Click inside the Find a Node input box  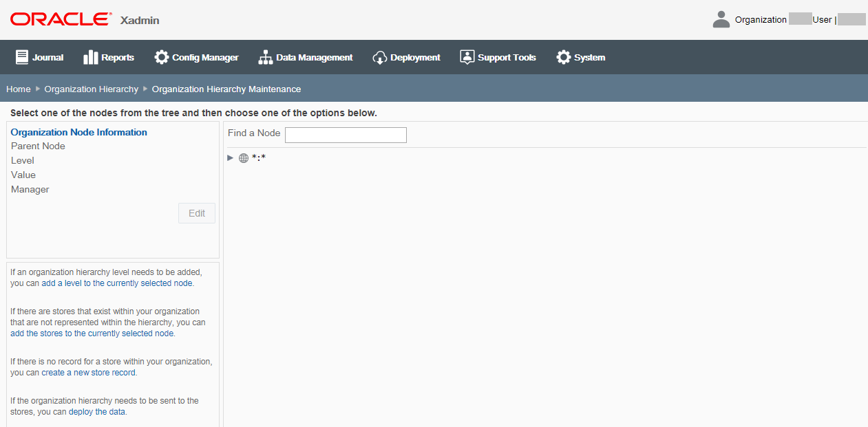pyautogui.click(x=346, y=135)
